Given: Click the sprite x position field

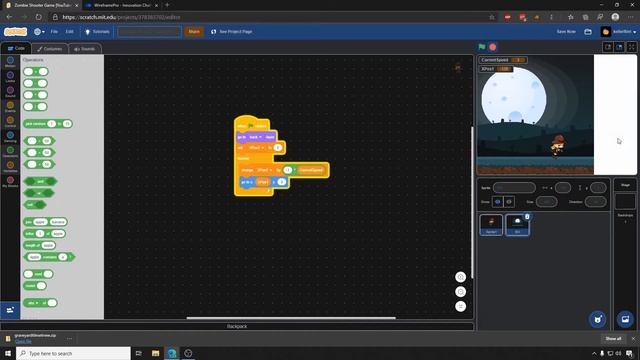Looking at the screenshot, I should (563, 188).
